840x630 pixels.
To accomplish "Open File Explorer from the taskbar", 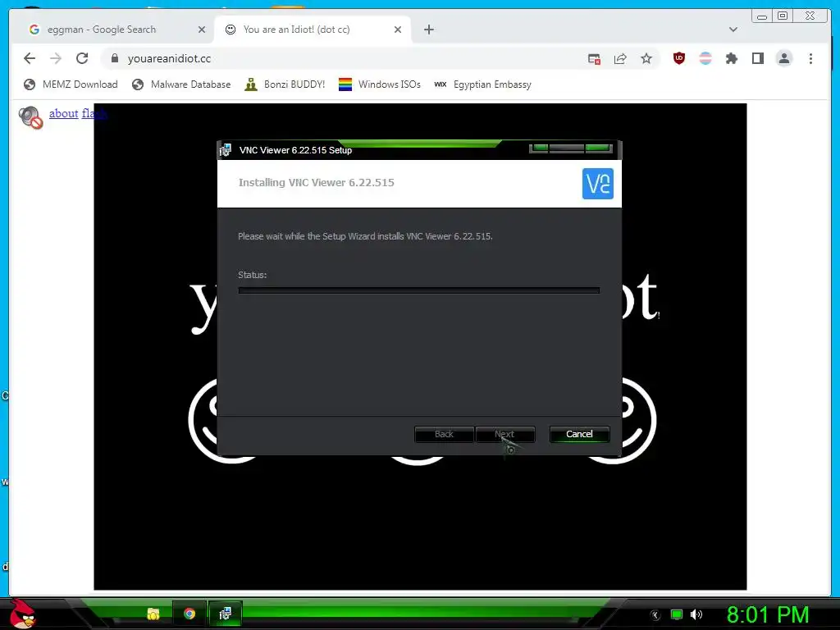I will click(x=153, y=614).
